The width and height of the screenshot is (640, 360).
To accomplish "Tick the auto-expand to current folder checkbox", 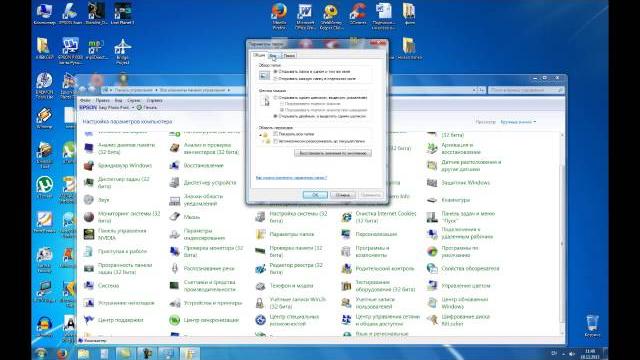I will coord(276,141).
